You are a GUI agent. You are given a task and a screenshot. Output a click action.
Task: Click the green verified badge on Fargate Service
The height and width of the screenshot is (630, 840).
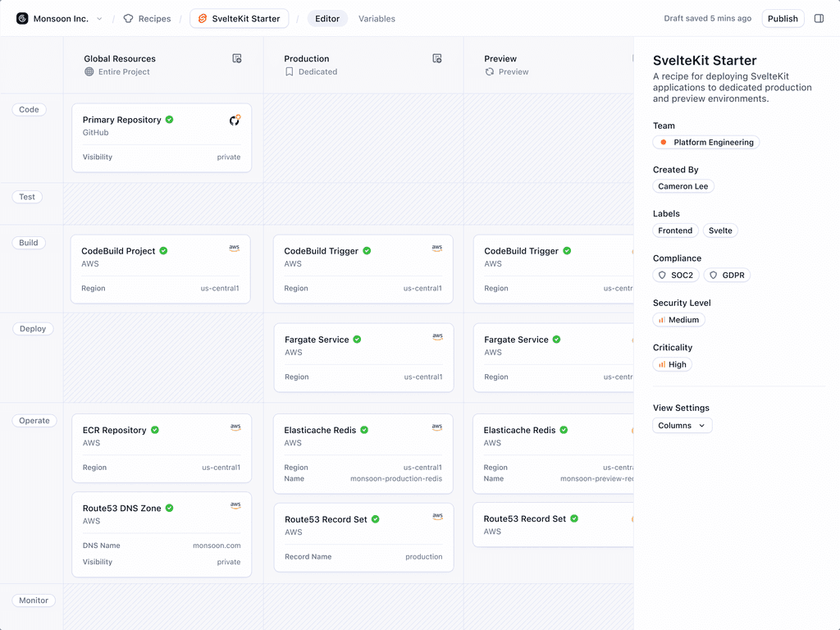pos(356,340)
